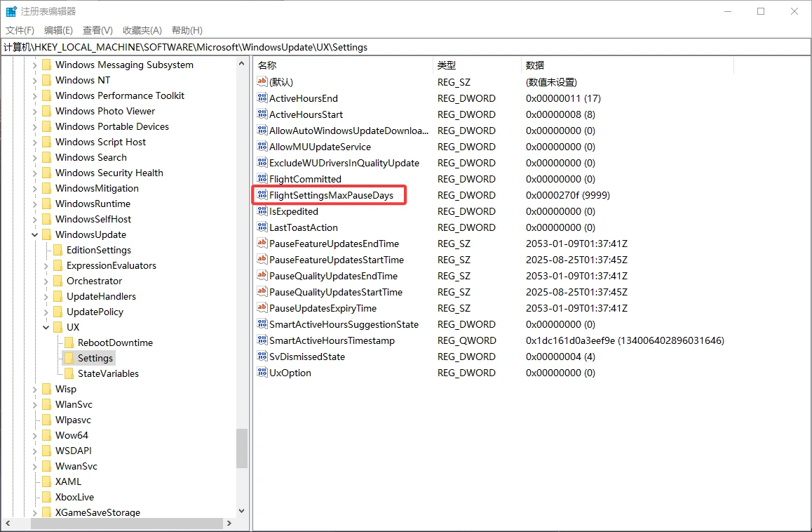
Task: Click the Windows Search folder icon
Action: click(x=46, y=157)
